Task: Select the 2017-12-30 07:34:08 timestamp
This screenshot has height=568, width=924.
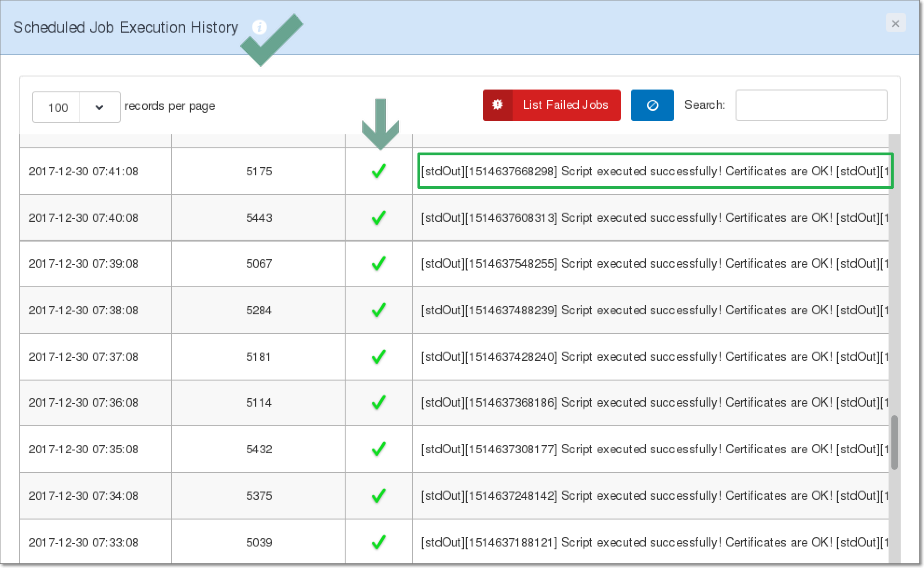Action: [83, 496]
